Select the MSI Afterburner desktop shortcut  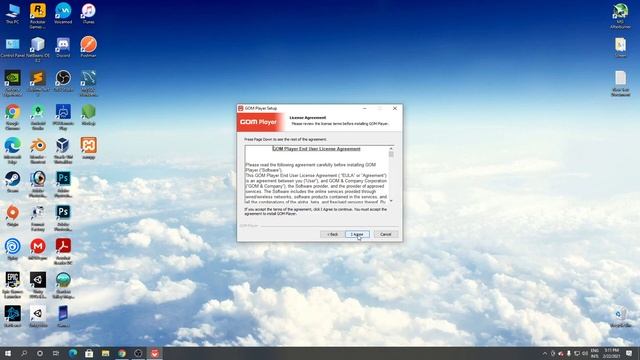[x=620, y=16]
